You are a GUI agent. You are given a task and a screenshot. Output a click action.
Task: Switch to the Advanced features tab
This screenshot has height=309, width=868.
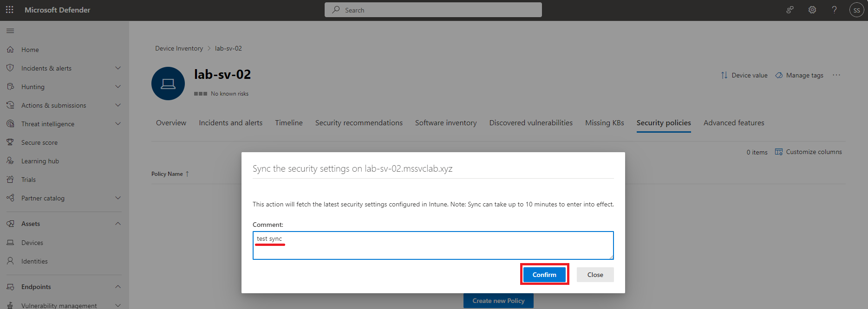click(x=734, y=123)
